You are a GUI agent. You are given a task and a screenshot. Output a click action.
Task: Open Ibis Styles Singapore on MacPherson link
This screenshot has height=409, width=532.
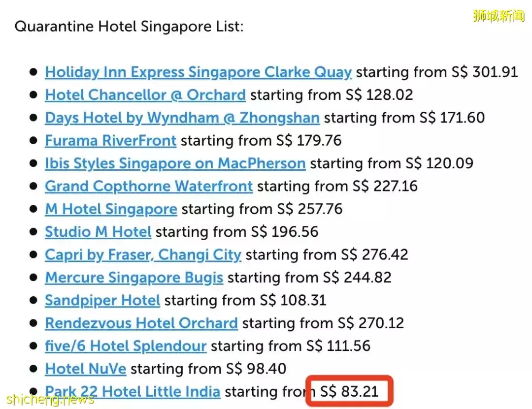click(175, 163)
